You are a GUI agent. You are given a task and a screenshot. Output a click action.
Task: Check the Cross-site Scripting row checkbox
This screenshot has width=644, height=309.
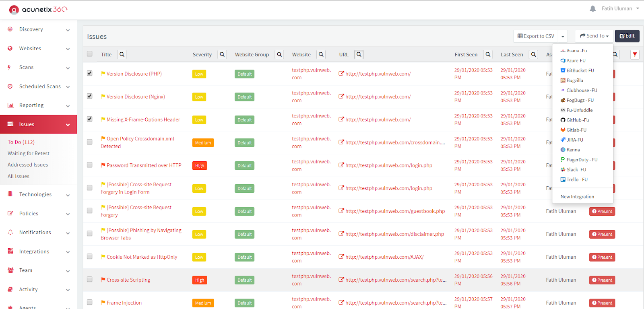[90, 280]
